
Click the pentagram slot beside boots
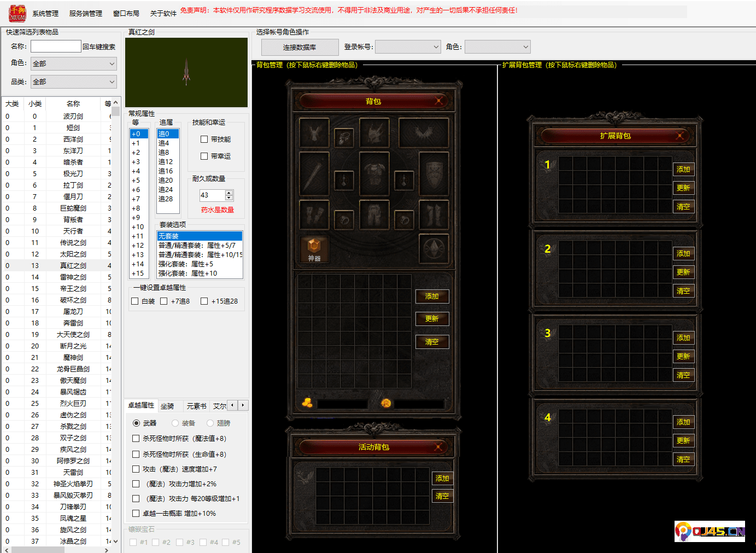434,249
